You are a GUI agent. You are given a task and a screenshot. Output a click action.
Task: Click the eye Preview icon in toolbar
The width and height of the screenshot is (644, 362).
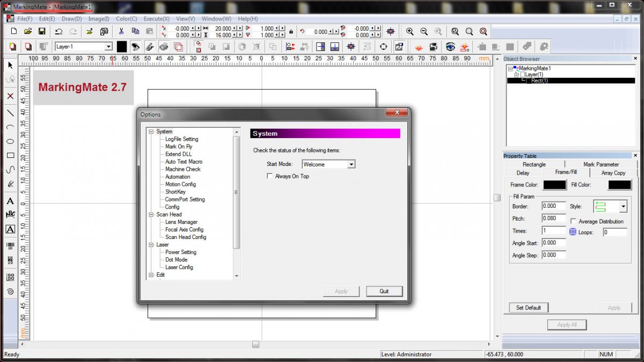click(450, 47)
